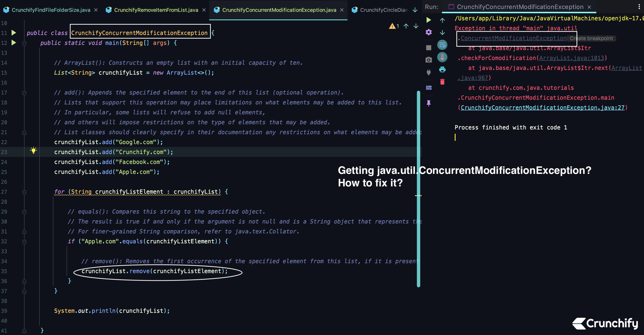Show hidden editor tabs dropdown arrow

(415, 10)
